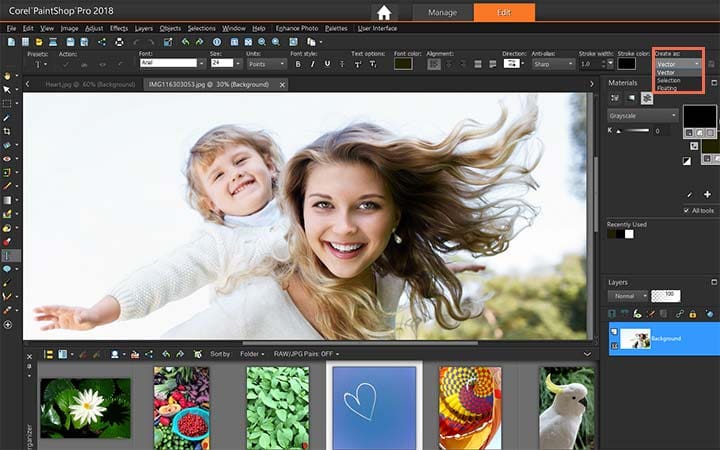Open the Adjust menu
This screenshot has height=450, width=720.
pos(94,28)
